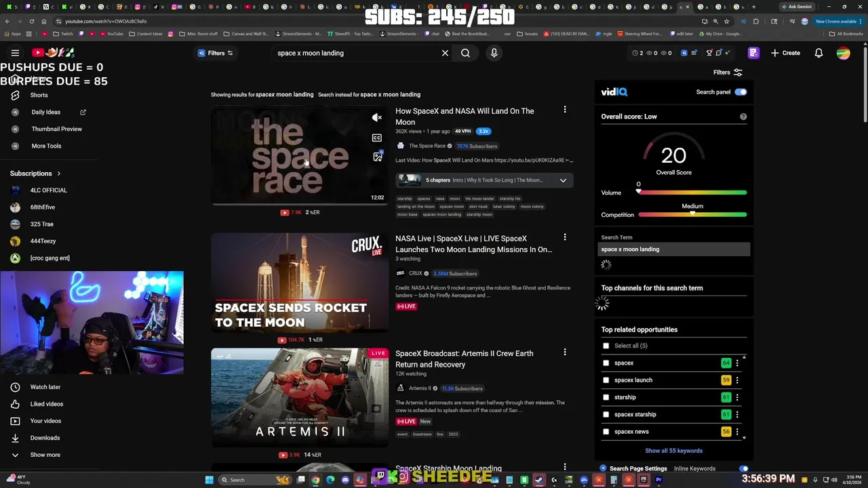This screenshot has width=868, height=488.
Task: Open The Space Race channel link
Action: (x=427, y=146)
